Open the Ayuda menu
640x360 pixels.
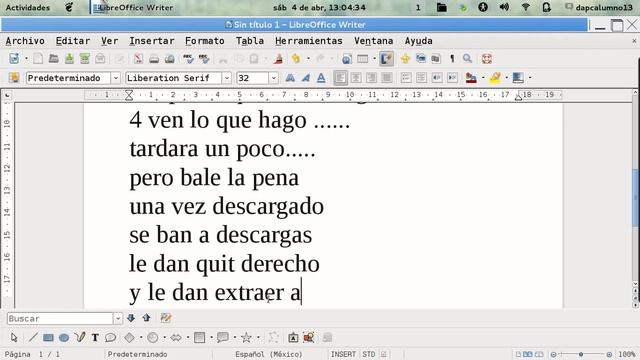pos(418,41)
